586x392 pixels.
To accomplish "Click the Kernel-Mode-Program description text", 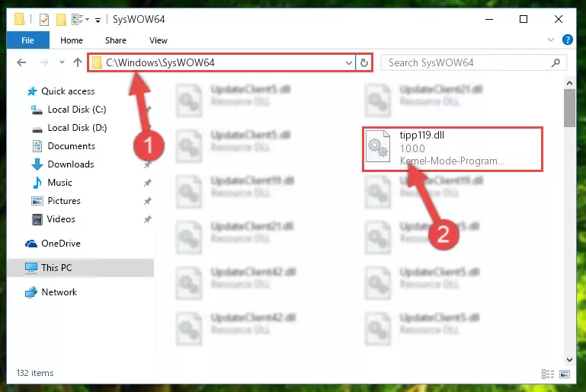I will point(452,161).
